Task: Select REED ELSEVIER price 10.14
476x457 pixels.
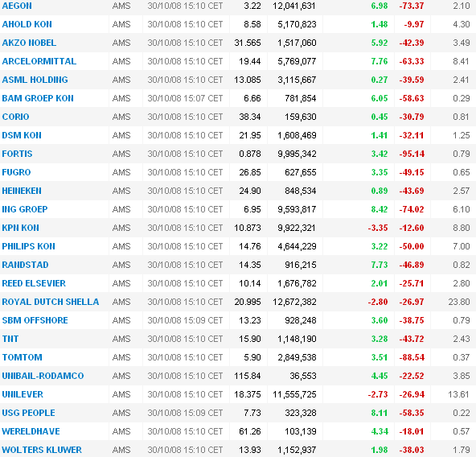Action: tap(250, 283)
